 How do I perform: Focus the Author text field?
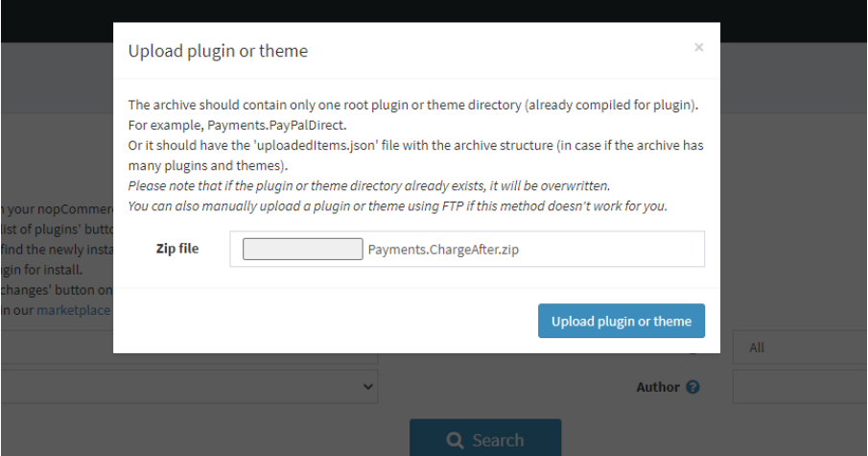point(800,387)
